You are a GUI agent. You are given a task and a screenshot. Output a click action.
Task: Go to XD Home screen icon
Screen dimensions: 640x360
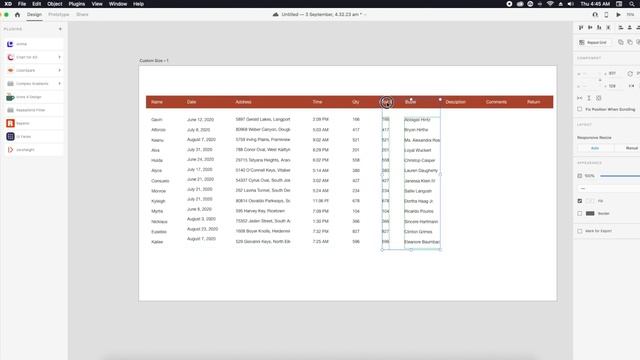pos(17,15)
